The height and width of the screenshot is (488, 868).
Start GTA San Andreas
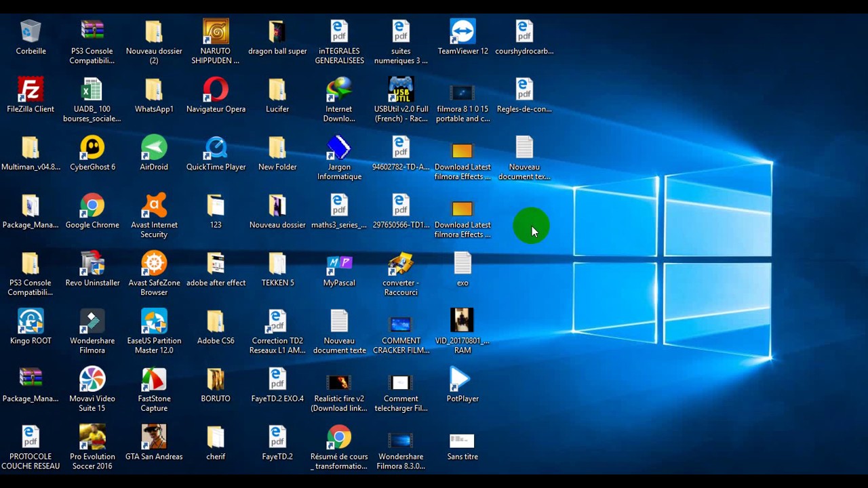coord(154,437)
